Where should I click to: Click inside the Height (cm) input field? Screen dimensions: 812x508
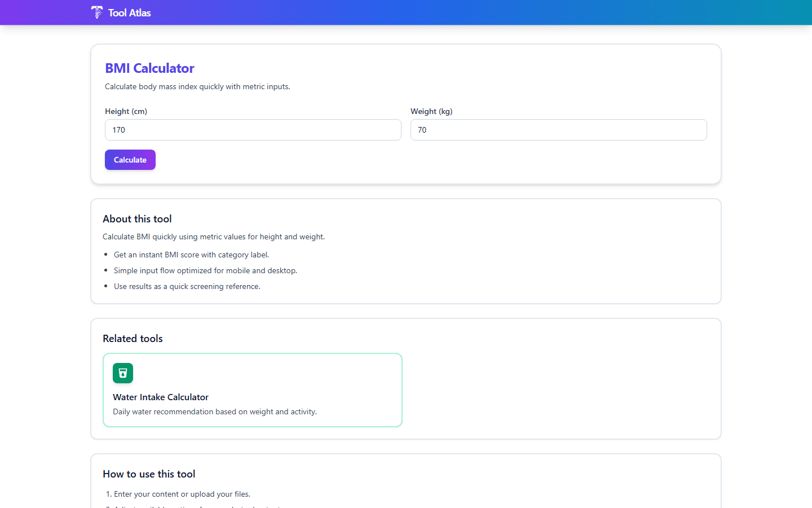(253, 130)
